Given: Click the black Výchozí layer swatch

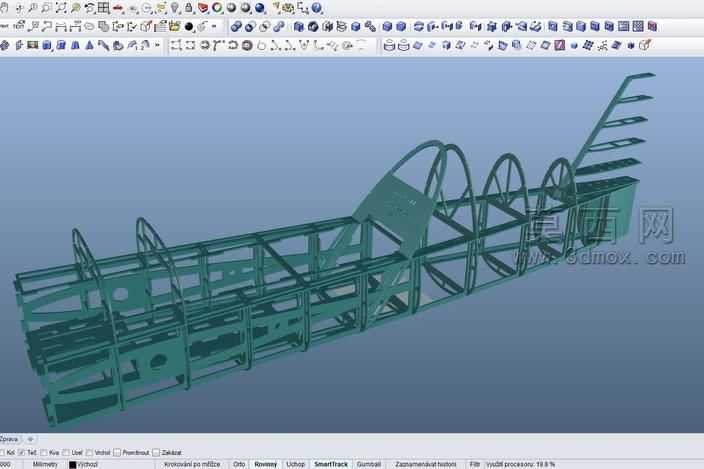Looking at the screenshot, I should (73, 465).
